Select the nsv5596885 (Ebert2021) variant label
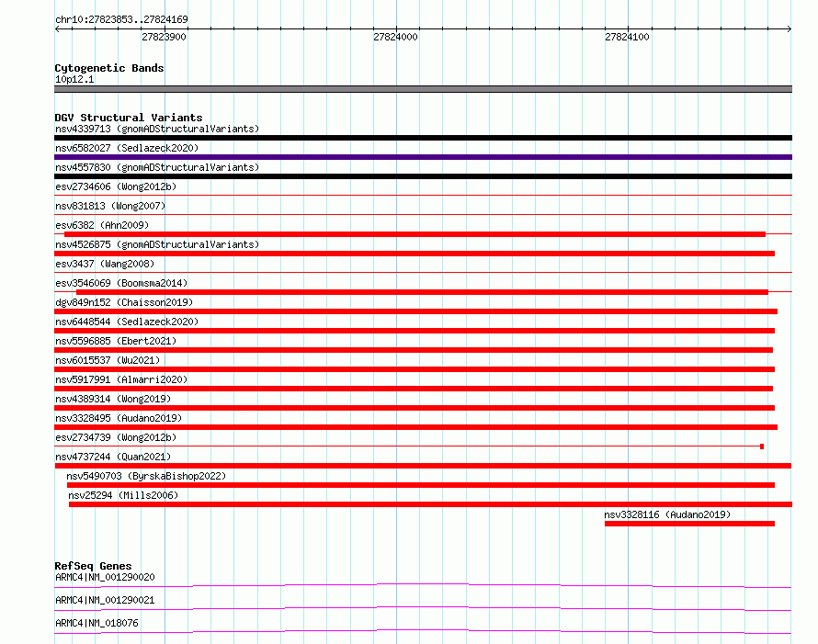Image resolution: width=818 pixels, height=644 pixels. pyautogui.click(x=116, y=341)
